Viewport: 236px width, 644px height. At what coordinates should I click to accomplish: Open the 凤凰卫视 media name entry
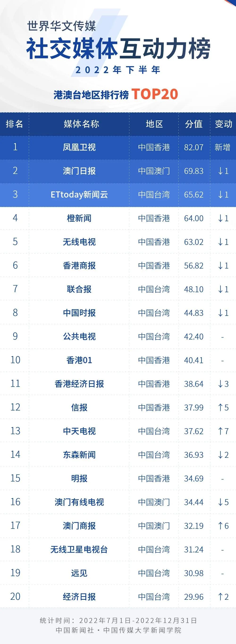79,147
